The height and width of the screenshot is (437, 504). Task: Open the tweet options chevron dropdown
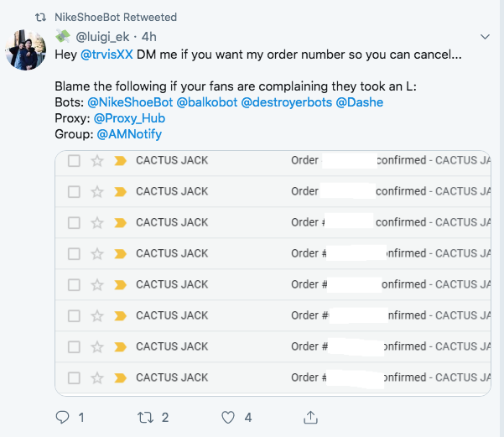click(485, 37)
